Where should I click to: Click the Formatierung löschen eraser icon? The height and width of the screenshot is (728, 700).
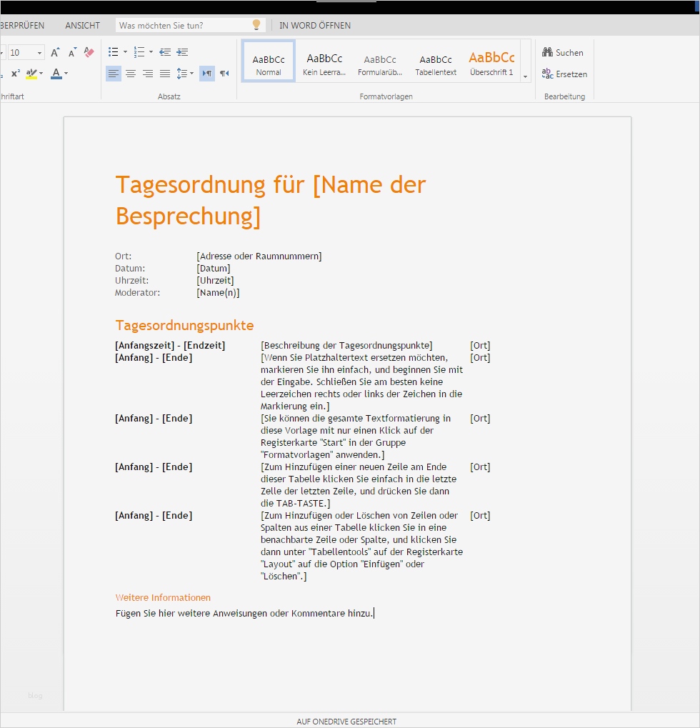coord(87,51)
